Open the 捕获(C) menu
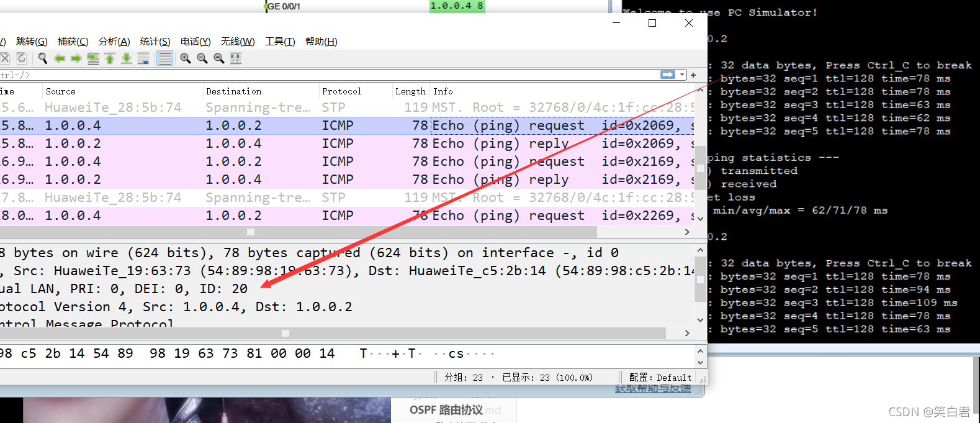The height and width of the screenshot is (423, 980). [73, 42]
